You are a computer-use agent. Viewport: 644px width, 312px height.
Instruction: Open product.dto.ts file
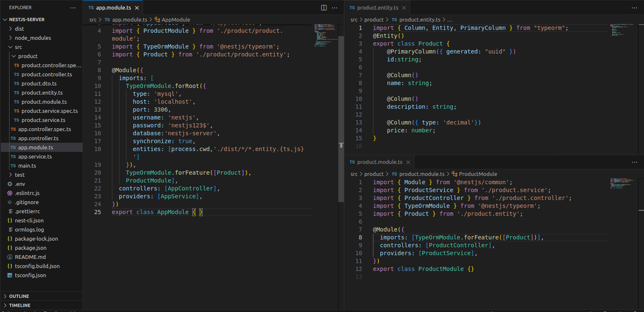pos(41,83)
